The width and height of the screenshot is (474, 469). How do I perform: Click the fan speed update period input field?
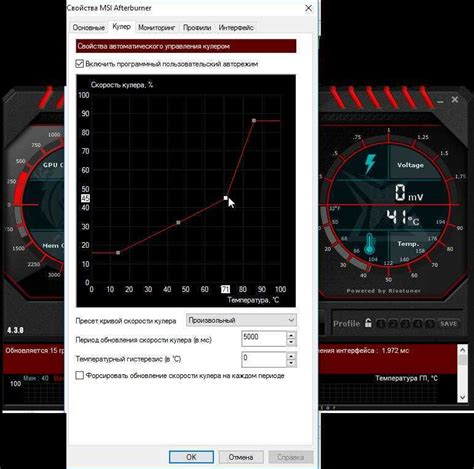pyautogui.click(x=264, y=338)
